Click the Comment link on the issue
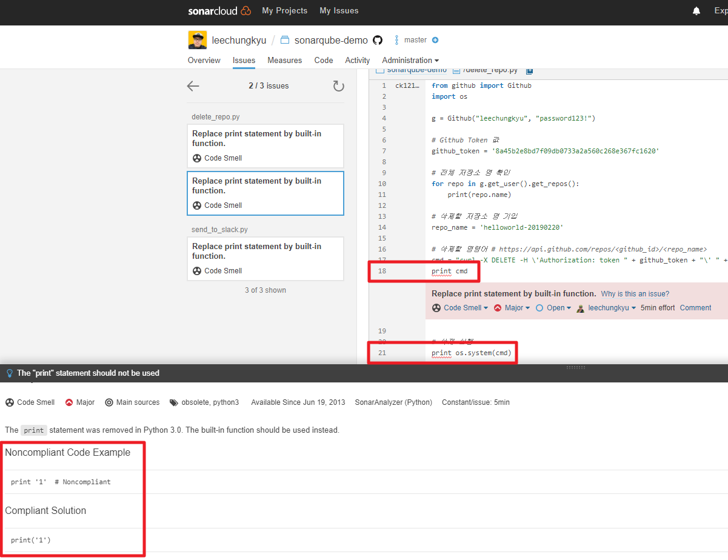Image resolution: width=728 pixels, height=560 pixels. [x=695, y=308]
